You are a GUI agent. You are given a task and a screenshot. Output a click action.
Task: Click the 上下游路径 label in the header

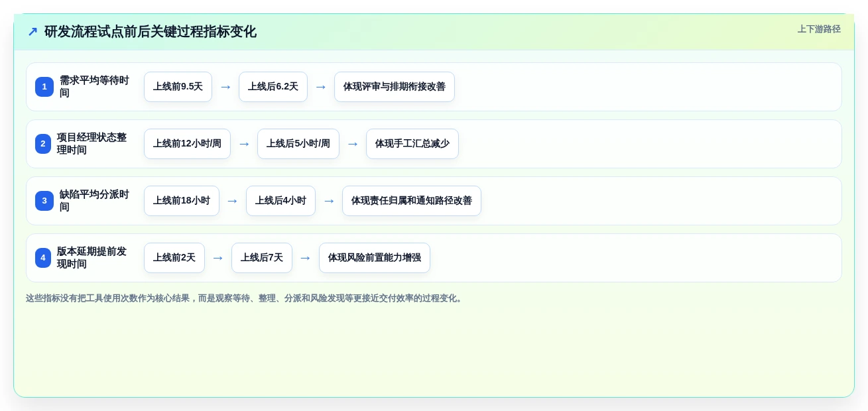(x=819, y=29)
